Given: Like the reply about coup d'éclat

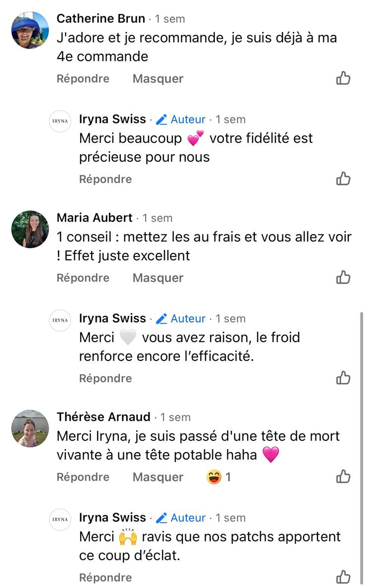Looking at the screenshot, I should pos(343,577).
